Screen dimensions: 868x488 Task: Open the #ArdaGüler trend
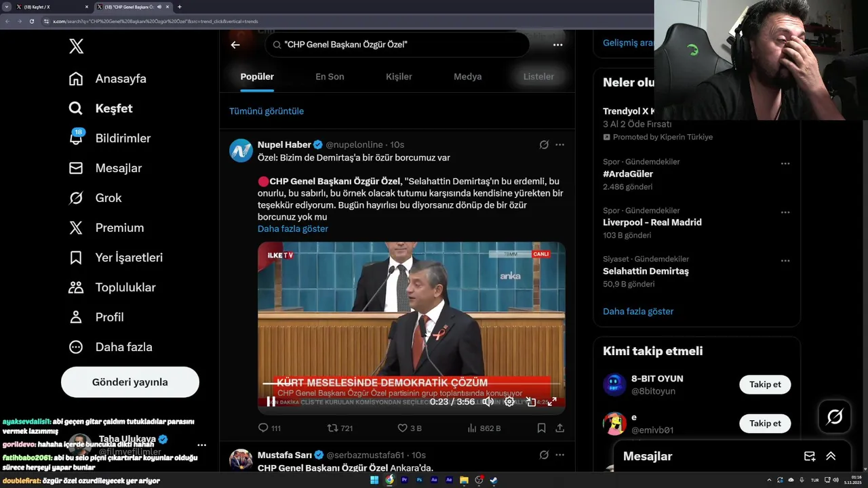pyautogui.click(x=628, y=174)
